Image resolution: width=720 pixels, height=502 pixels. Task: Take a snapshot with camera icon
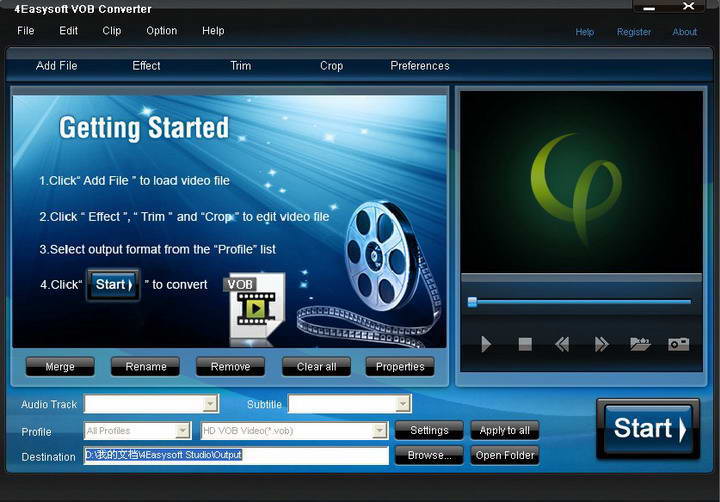click(x=679, y=344)
